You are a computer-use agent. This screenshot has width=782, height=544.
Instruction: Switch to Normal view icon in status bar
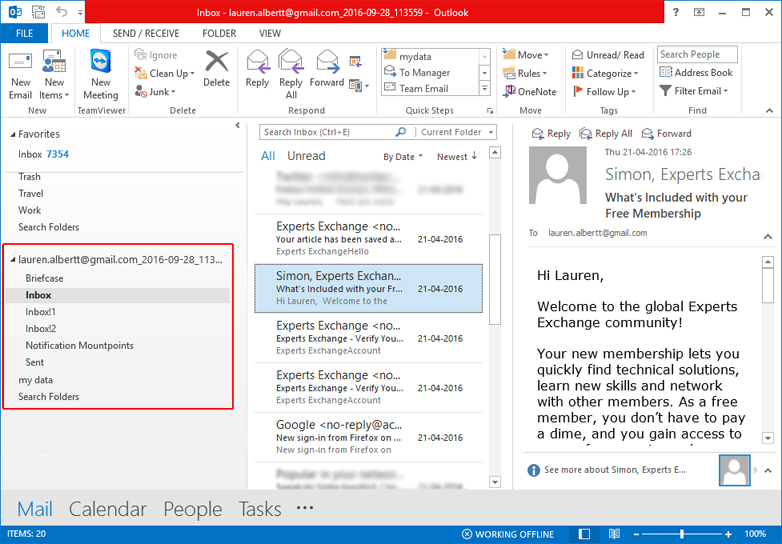(x=584, y=534)
